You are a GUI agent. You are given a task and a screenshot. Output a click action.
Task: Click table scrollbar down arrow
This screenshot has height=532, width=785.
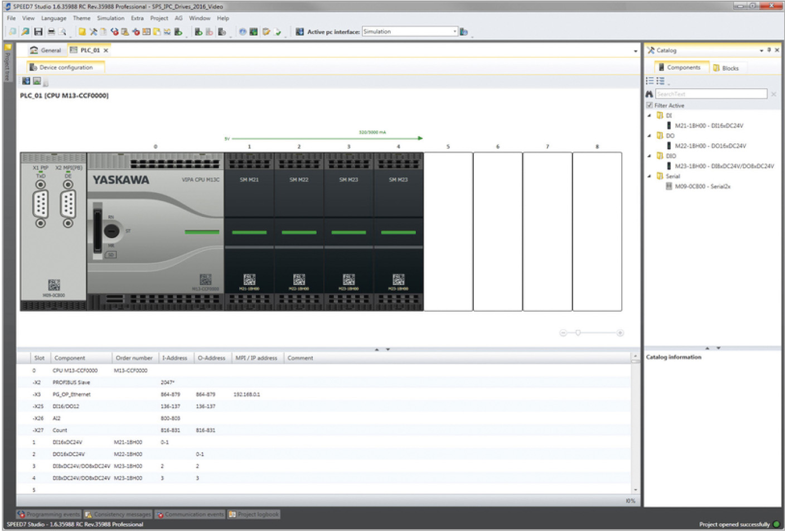click(635, 490)
